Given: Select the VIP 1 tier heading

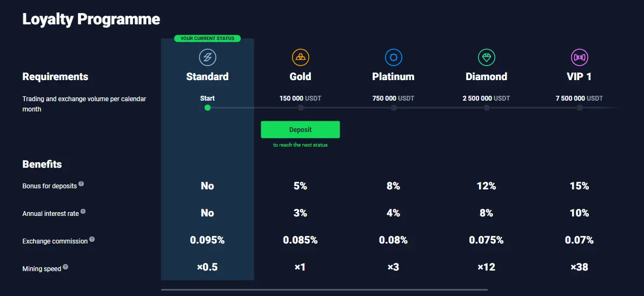Looking at the screenshot, I should point(580,76).
